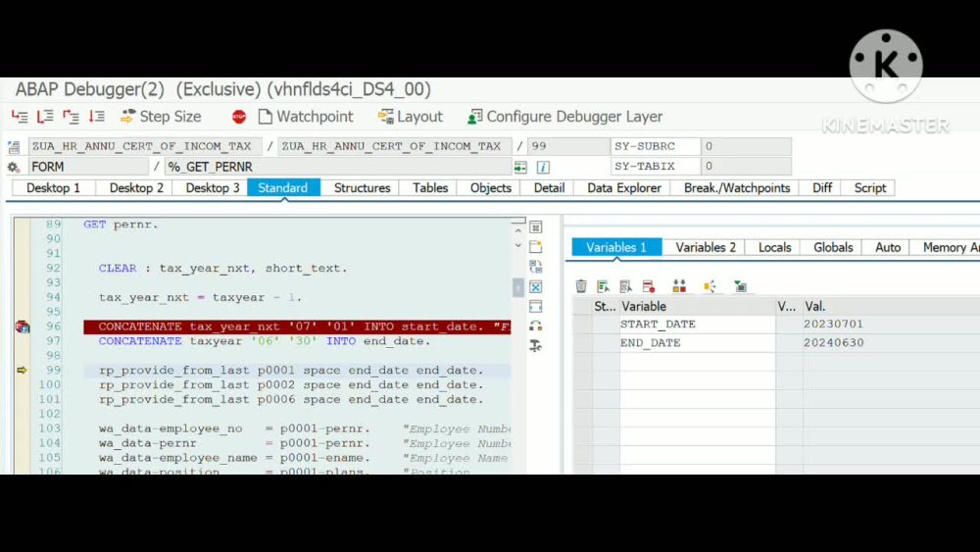Click value 20230701
980x552 pixels.
click(x=833, y=324)
